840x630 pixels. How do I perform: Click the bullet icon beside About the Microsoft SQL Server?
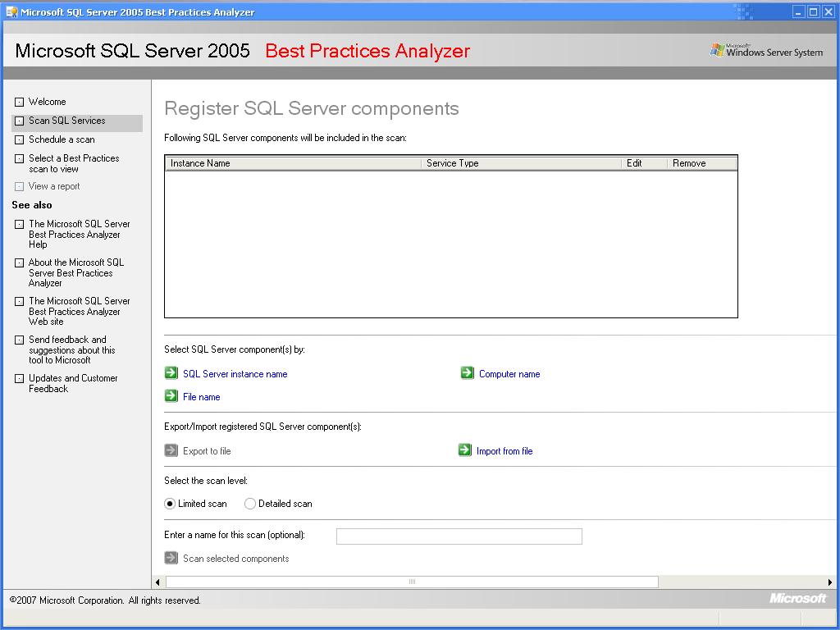click(20, 263)
